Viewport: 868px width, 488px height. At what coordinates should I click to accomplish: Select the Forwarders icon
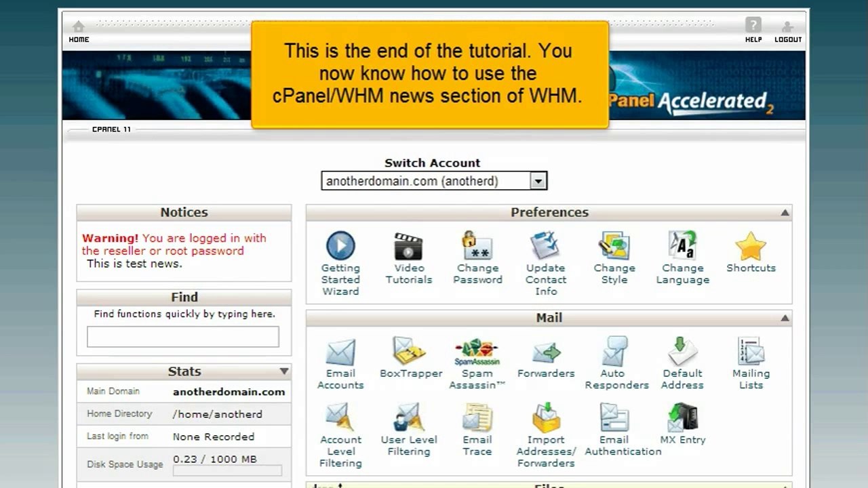pyautogui.click(x=546, y=352)
